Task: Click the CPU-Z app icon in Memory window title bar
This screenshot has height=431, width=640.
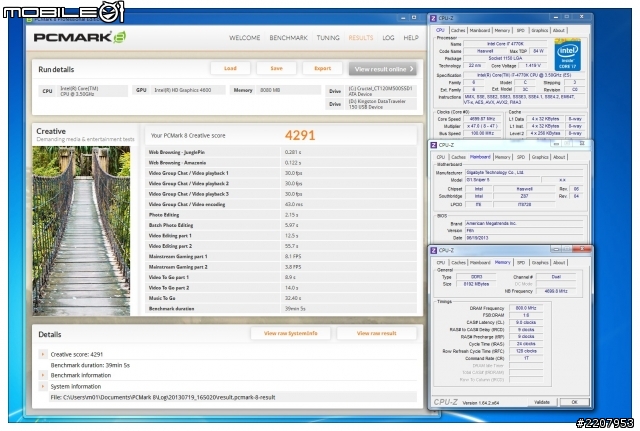Action: point(433,251)
